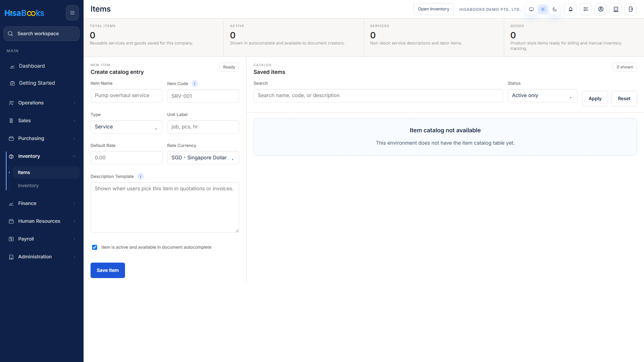Open company building icon

coord(616,9)
